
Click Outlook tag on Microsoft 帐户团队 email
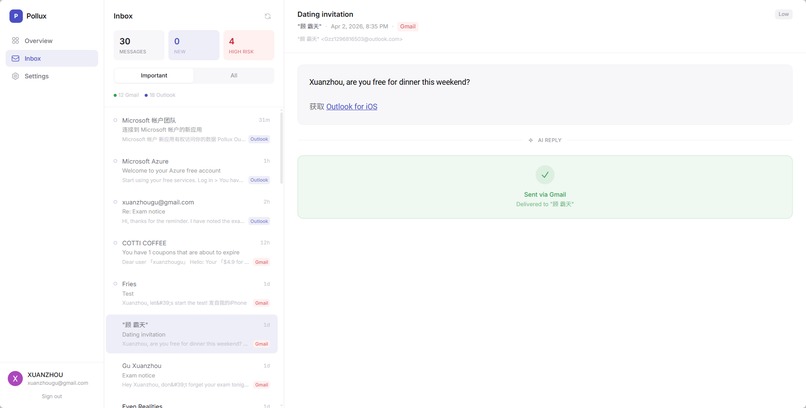click(x=259, y=139)
